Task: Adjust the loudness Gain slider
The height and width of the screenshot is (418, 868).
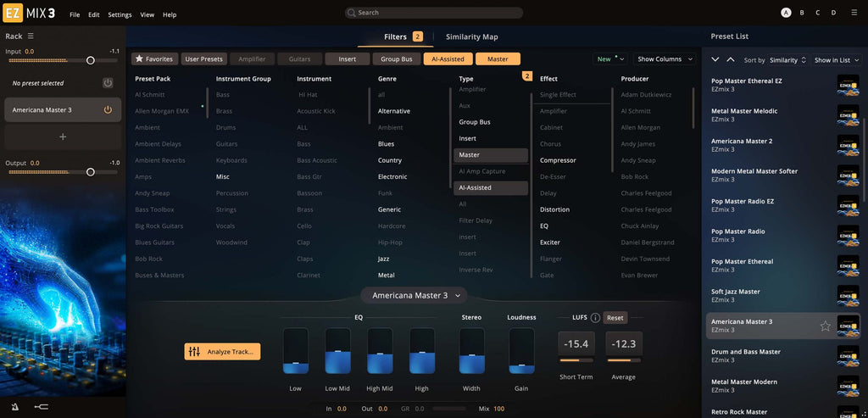Action: [521, 351]
